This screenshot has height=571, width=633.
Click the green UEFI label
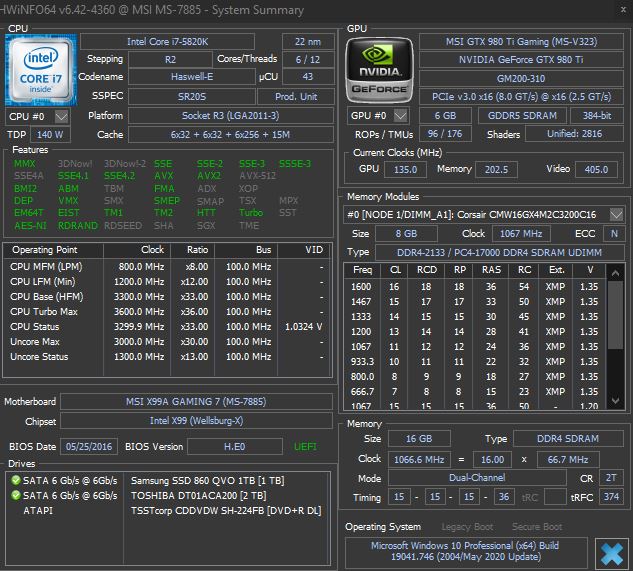pyautogui.click(x=305, y=447)
